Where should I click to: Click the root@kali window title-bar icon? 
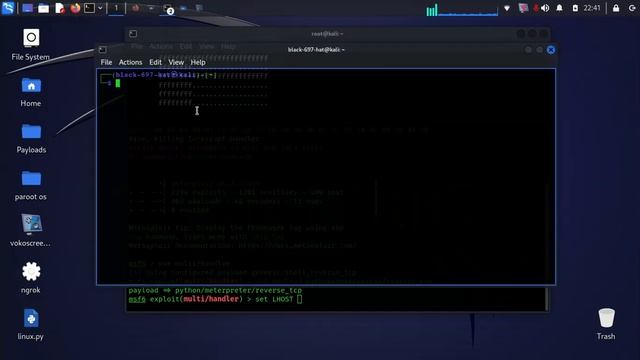(133, 34)
